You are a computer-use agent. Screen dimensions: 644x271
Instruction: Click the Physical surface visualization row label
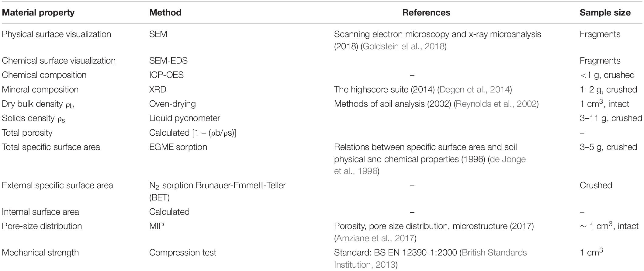point(57,34)
